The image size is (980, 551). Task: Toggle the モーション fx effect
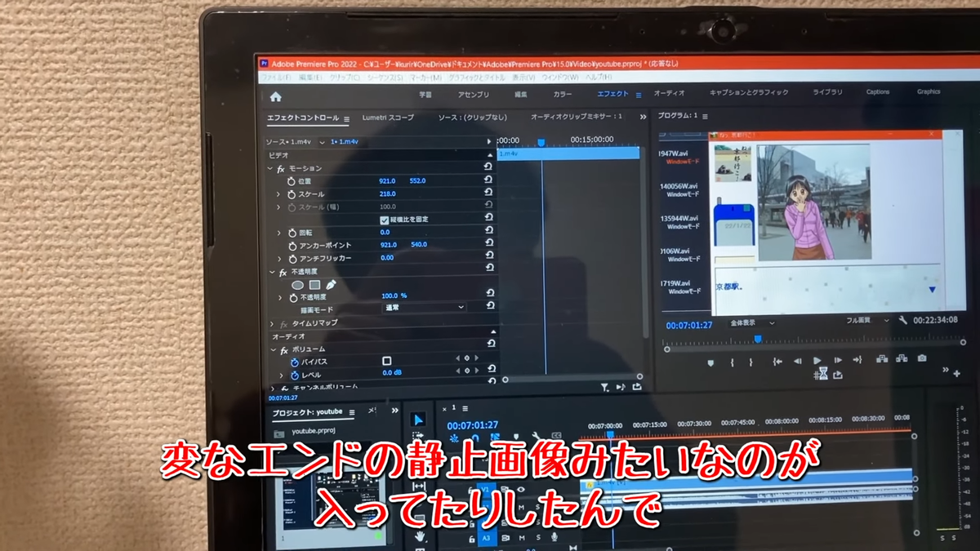(281, 168)
